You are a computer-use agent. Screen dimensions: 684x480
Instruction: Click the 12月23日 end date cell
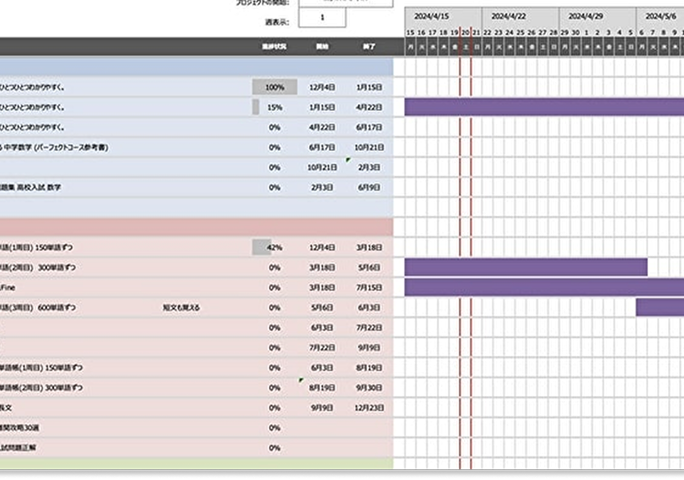point(370,407)
